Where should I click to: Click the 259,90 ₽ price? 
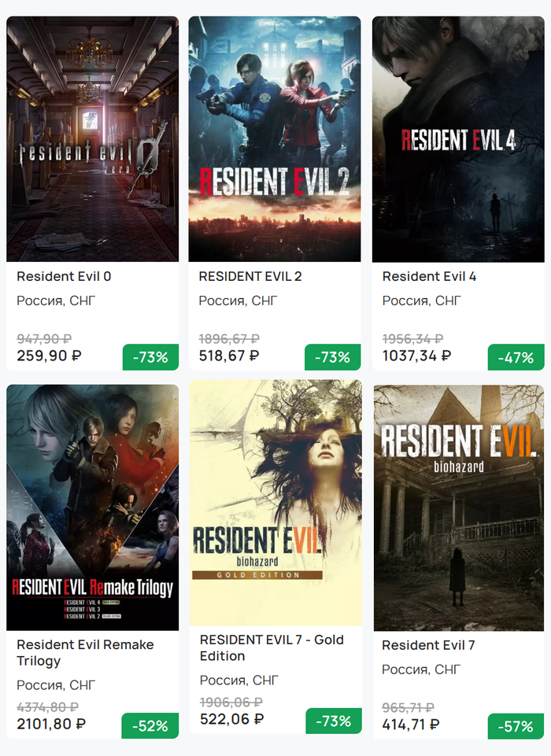(x=49, y=356)
